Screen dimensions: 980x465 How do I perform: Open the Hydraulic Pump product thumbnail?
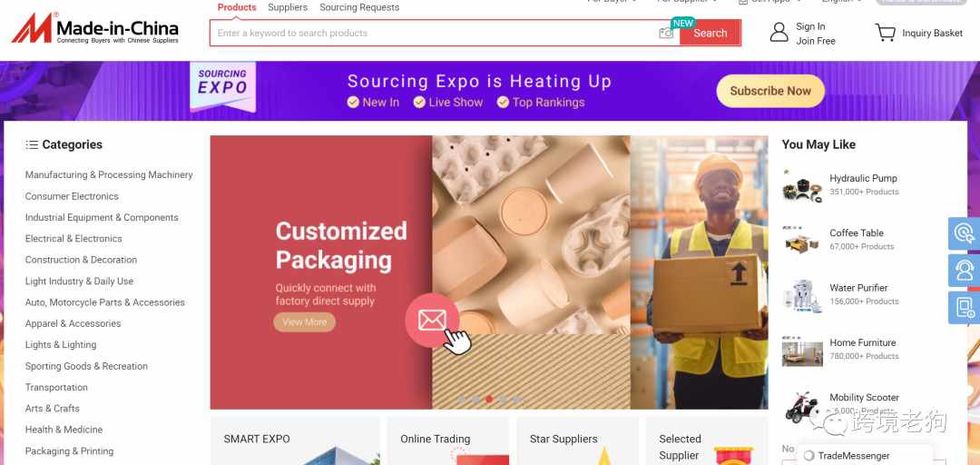pyautogui.click(x=802, y=185)
